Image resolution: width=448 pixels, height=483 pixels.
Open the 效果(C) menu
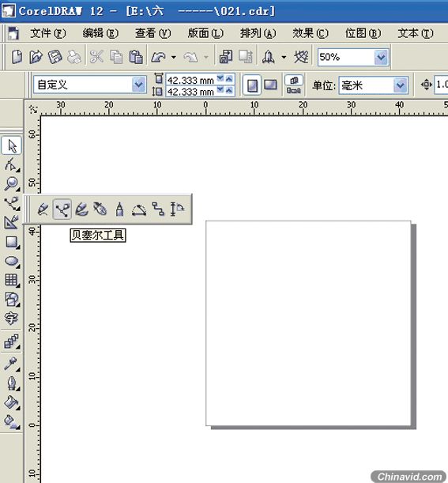point(311,33)
